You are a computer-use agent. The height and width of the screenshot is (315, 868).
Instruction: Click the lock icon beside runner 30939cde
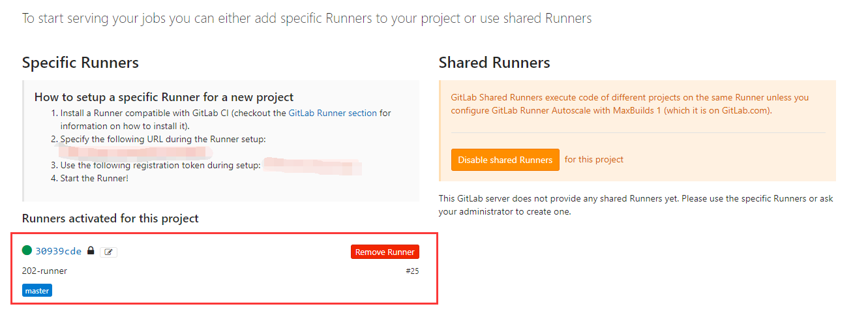pyautogui.click(x=91, y=251)
